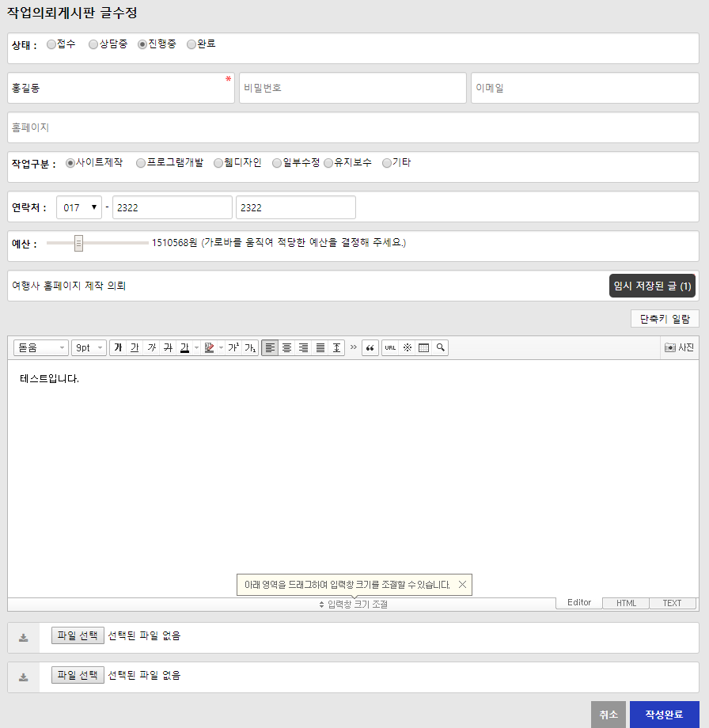Click the 비밀번호 password field
Viewport: 709px width, 728px height.
353,88
